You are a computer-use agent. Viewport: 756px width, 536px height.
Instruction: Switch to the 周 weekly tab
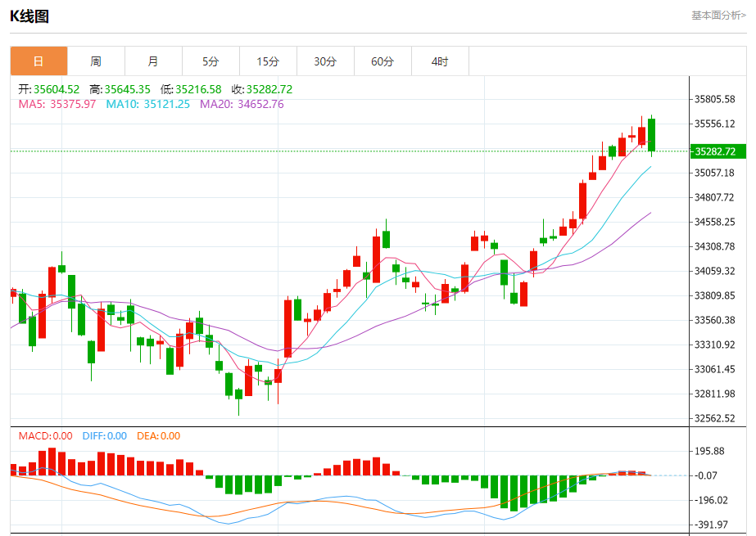point(96,61)
